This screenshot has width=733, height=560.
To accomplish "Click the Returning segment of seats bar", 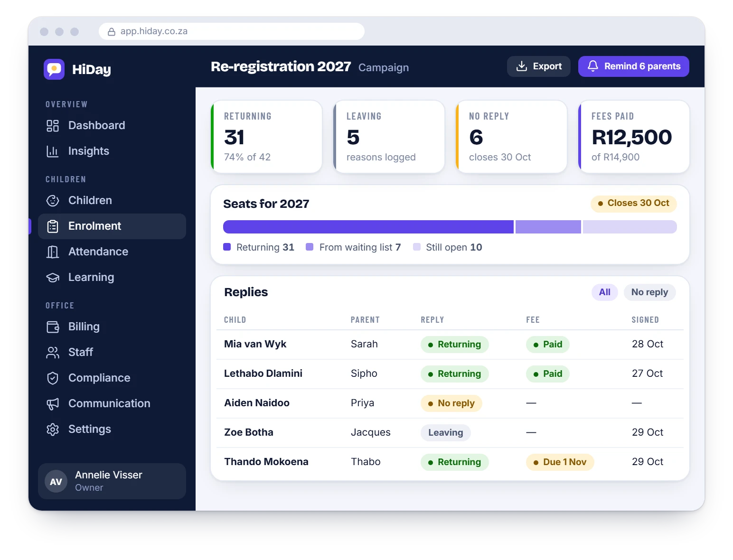I will [x=368, y=227].
